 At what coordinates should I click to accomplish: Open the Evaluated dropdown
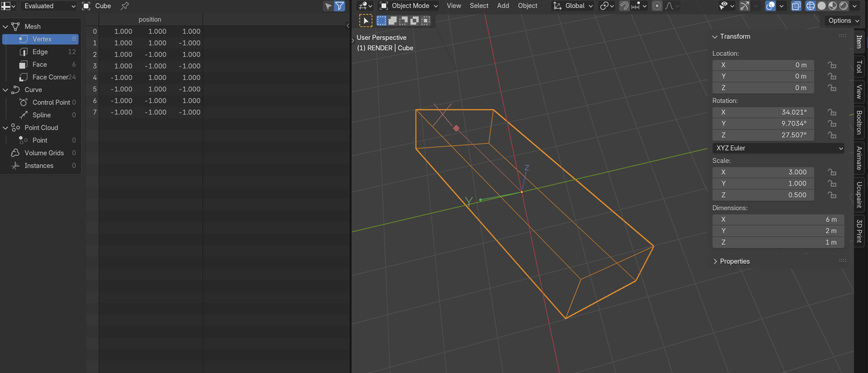click(50, 6)
